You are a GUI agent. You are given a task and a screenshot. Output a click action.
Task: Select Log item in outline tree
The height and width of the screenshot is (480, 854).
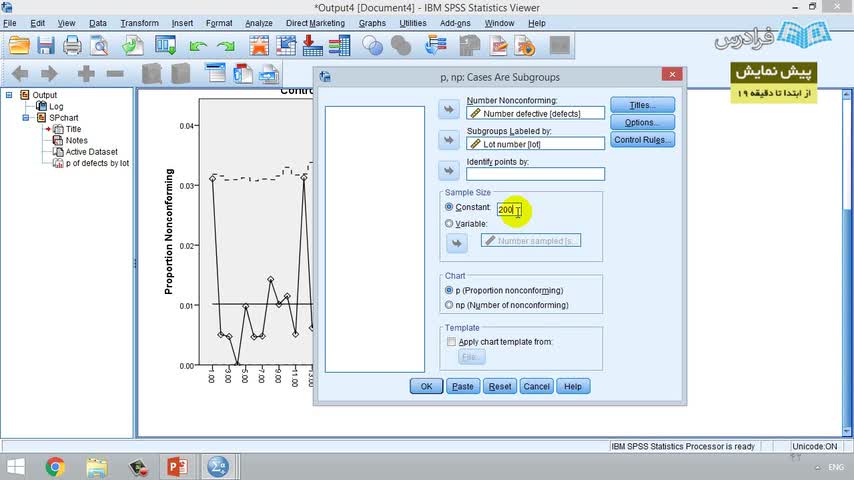point(56,106)
